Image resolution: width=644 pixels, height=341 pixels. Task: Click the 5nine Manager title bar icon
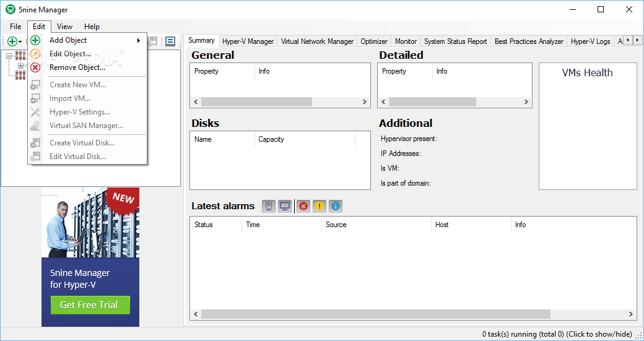(x=11, y=10)
